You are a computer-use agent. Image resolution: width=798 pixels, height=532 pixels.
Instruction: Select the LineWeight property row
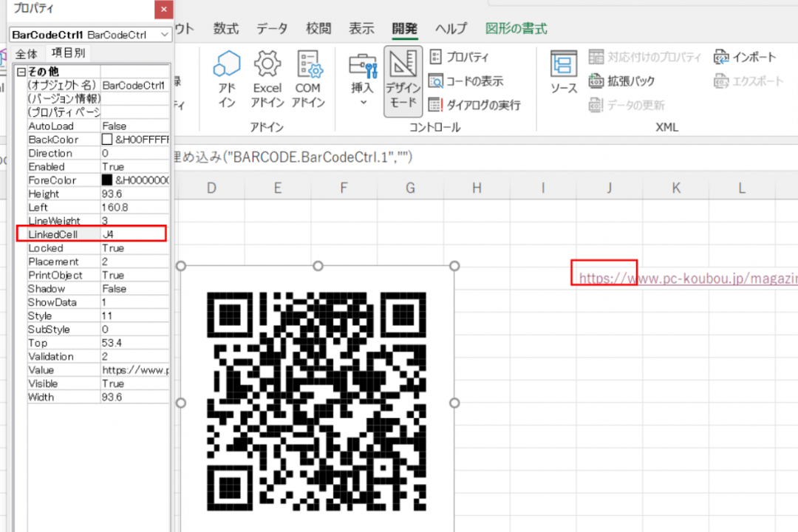[98, 221]
